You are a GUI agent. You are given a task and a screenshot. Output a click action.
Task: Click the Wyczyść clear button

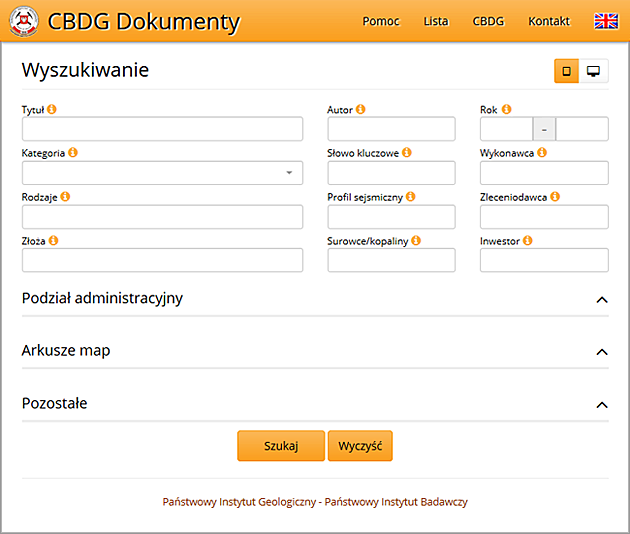(x=360, y=446)
